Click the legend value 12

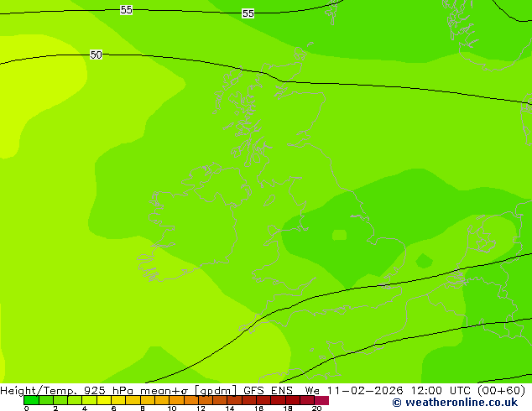(201, 408)
